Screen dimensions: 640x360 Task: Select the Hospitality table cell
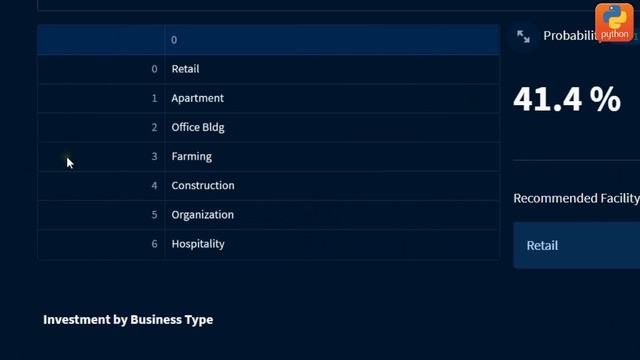tap(332, 244)
